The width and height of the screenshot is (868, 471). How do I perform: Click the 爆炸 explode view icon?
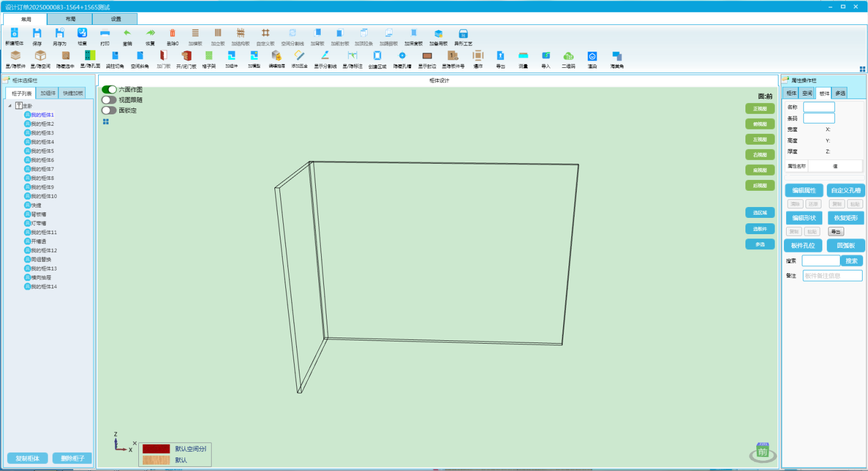478,56
